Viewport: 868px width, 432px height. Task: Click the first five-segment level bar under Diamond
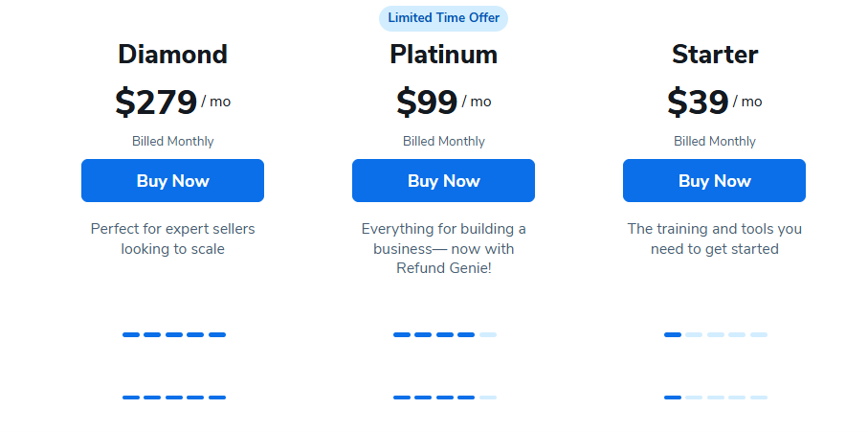(174, 334)
